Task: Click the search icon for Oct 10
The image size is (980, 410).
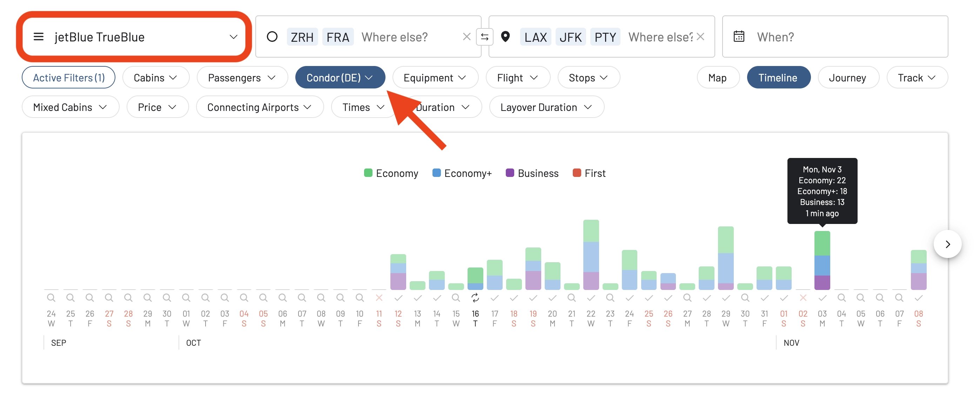Action: [360, 298]
